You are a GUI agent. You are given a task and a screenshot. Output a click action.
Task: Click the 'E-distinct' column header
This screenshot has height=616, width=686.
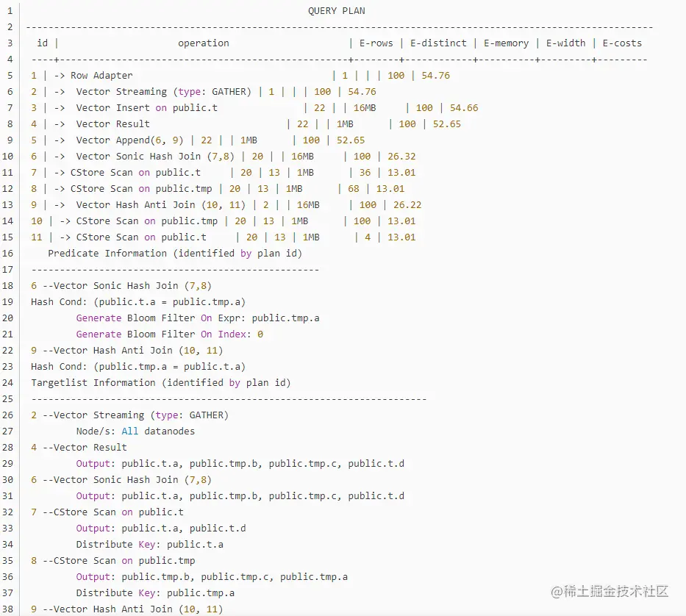[438, 43]
